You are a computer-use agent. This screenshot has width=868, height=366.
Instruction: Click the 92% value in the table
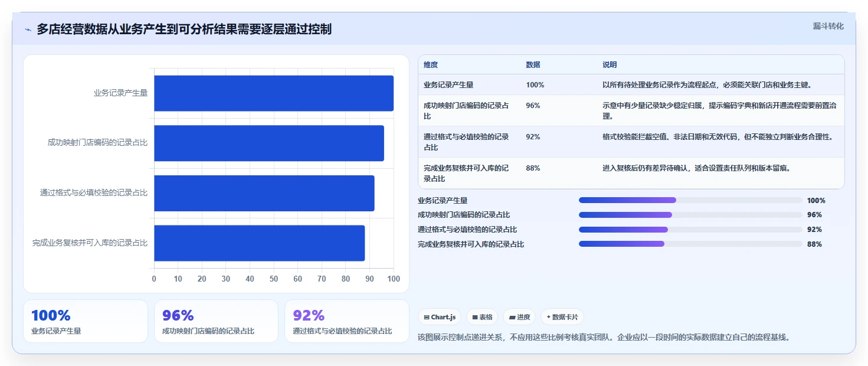point(533,137)
